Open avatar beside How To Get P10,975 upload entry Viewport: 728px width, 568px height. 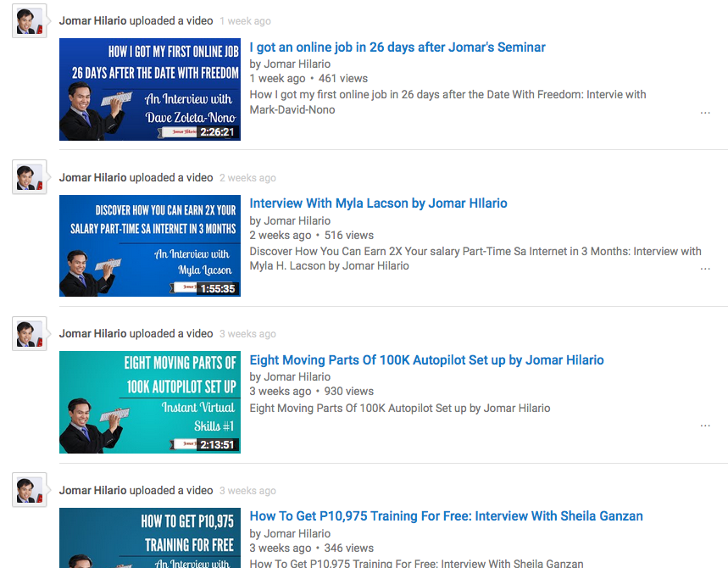(x=30, y=490)
